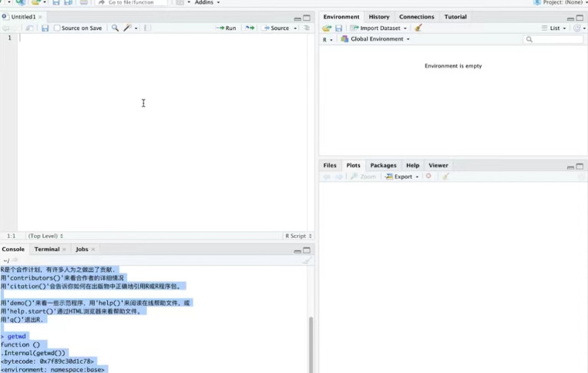Open the Addins dropdown
The height and width of the screenshot is (373, 588).
[207, 2]
